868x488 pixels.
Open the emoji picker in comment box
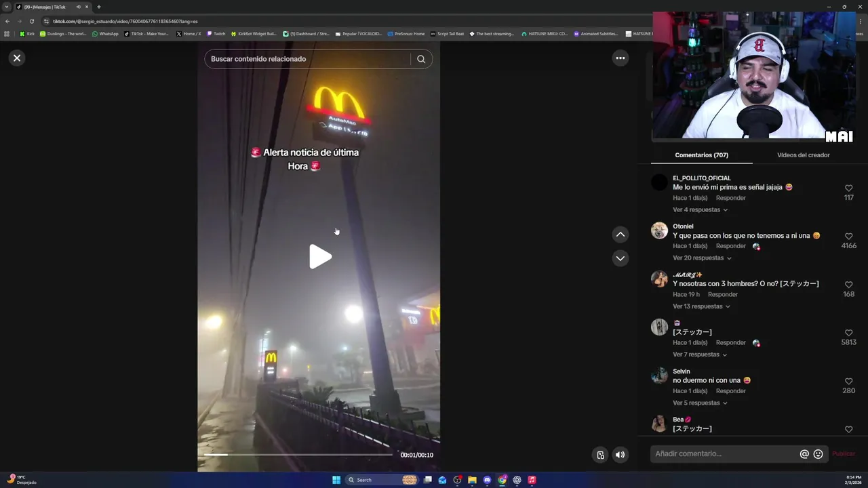click(x=818, y=454)
